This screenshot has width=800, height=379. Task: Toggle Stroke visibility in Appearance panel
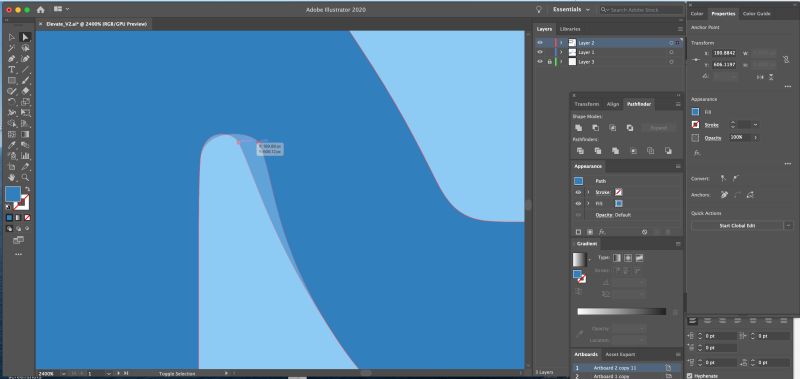(578, 192)
